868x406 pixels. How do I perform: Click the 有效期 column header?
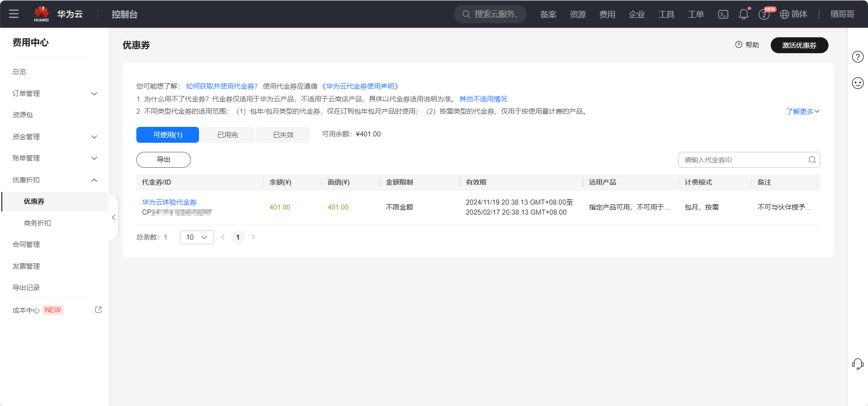pyautogui.click(x=476, y=182)
